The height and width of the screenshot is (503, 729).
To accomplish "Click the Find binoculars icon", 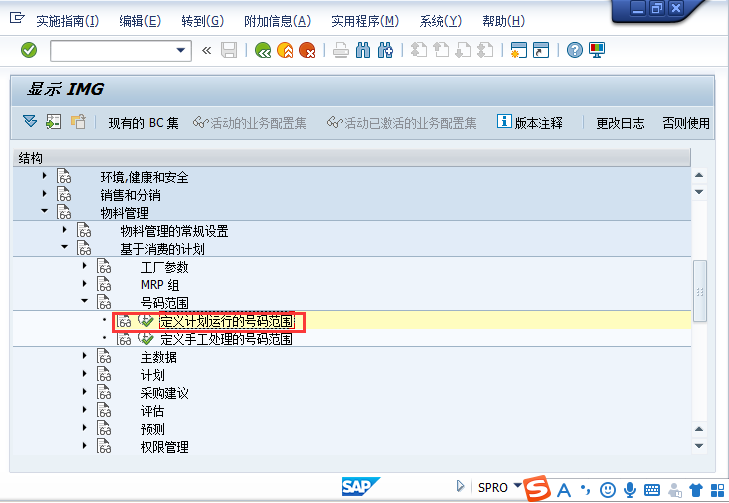I will click(363, 50).
